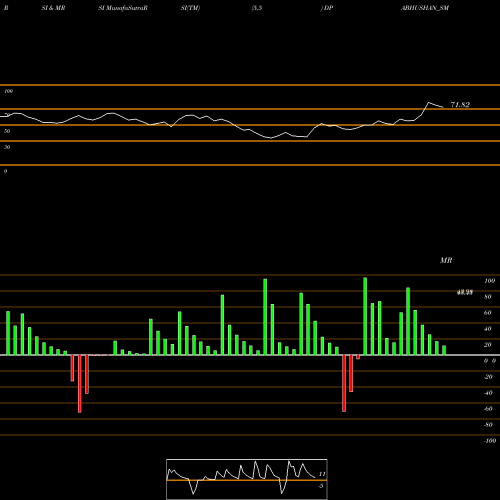500x500 pixels.
Task: Click the 'SI & MR' header text
Action: point(53,8)
